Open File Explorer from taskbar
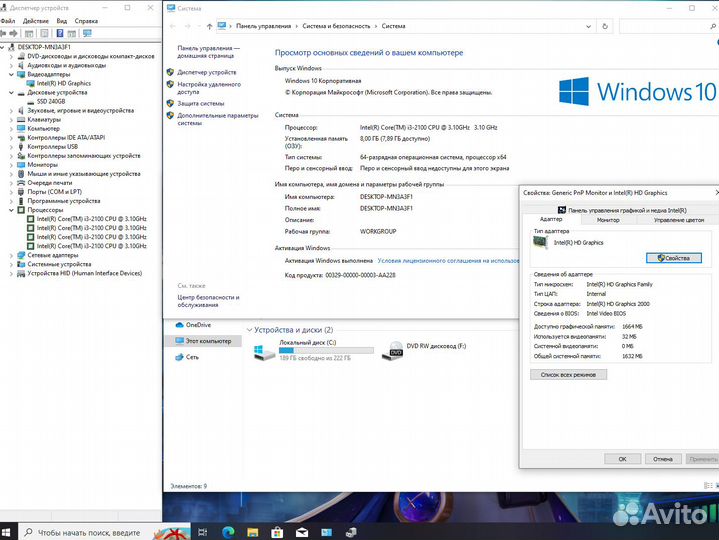The height and width of the screenshot is (540, 719). (253, 532)
